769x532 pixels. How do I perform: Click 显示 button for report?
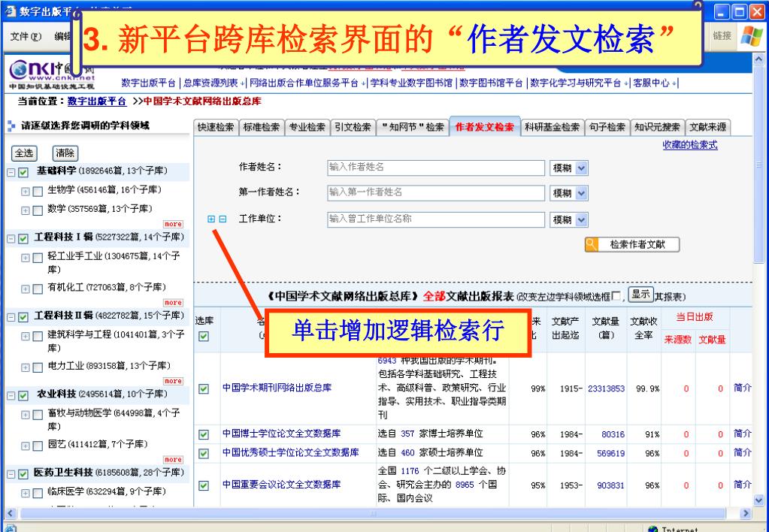[x=641, y=295]
